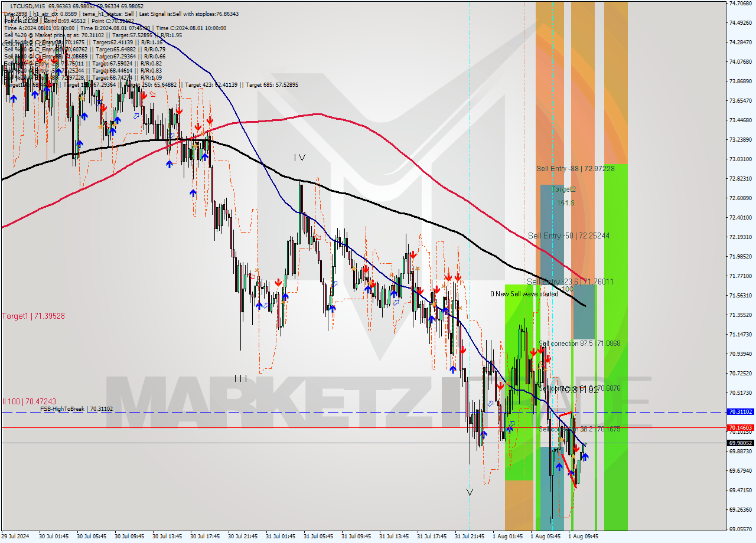Click the '1 Aug 01:45' time axis label
The width and height of the screenshot is (756, 543).
(x=507, y=537)
